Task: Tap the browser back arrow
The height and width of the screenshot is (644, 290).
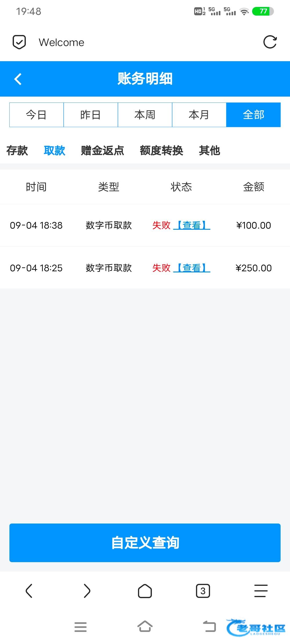Action: pos(29,591)
